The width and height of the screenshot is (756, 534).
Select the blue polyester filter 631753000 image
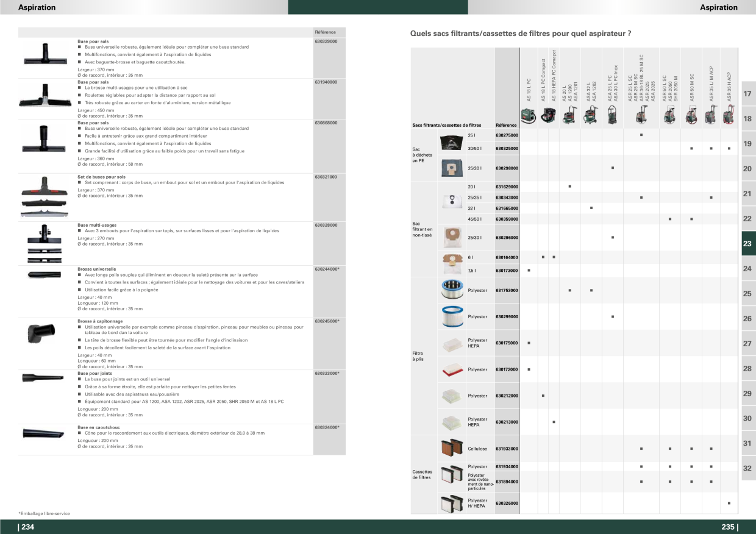452,290
